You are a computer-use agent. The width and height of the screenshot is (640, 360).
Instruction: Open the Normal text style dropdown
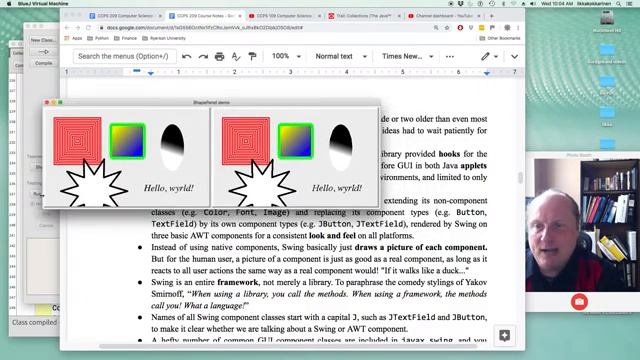pos(341,56)
